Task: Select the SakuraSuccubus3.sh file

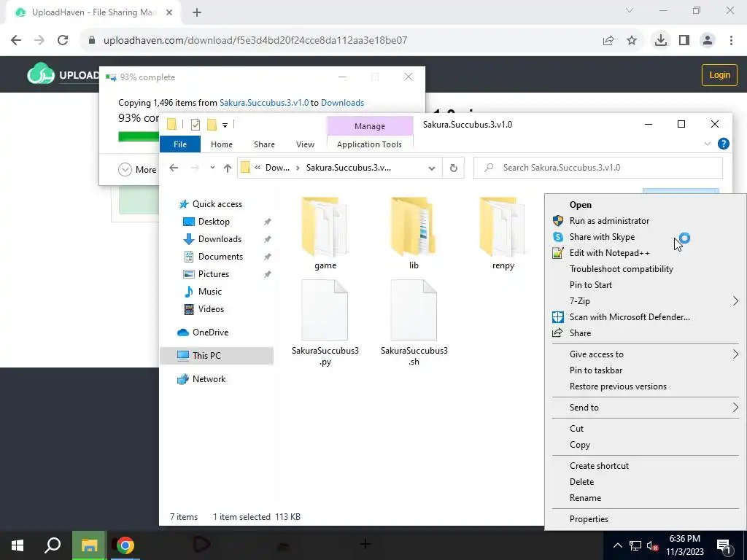Action: click(414, 323)
